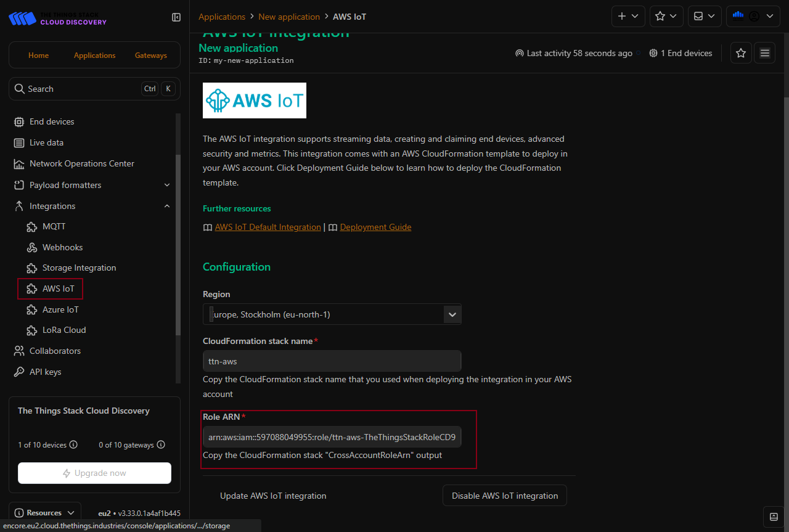
Task: Open the star bookmarks dropdown
Action: (666, 17)
